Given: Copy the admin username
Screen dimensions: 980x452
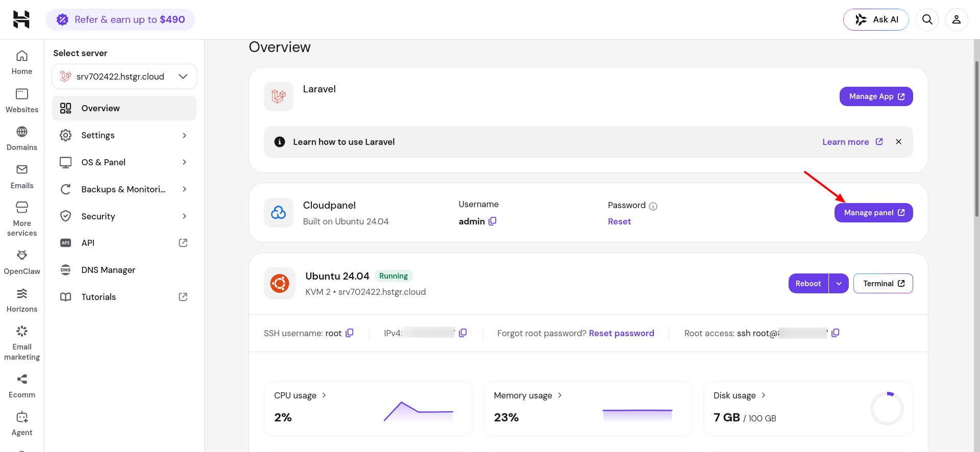Looking at the screenshot, I should click(493, 221).
